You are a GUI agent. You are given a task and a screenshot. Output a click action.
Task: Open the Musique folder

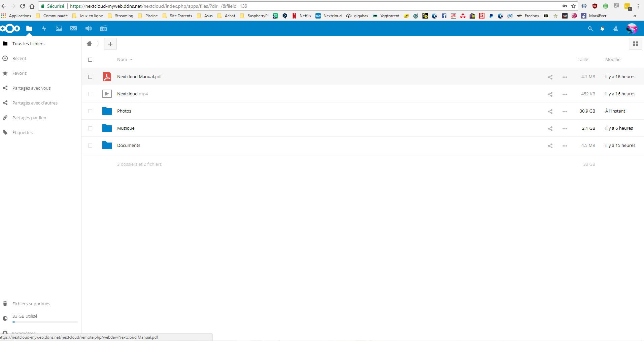click(126, 128)
